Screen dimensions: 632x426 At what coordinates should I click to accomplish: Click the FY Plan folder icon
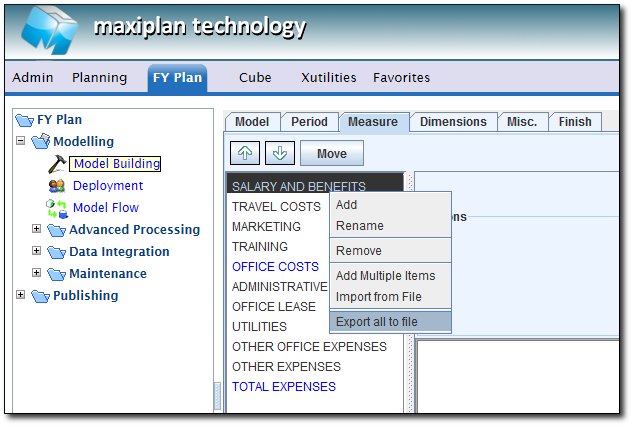pyautogui.click(x=24, y=120)
